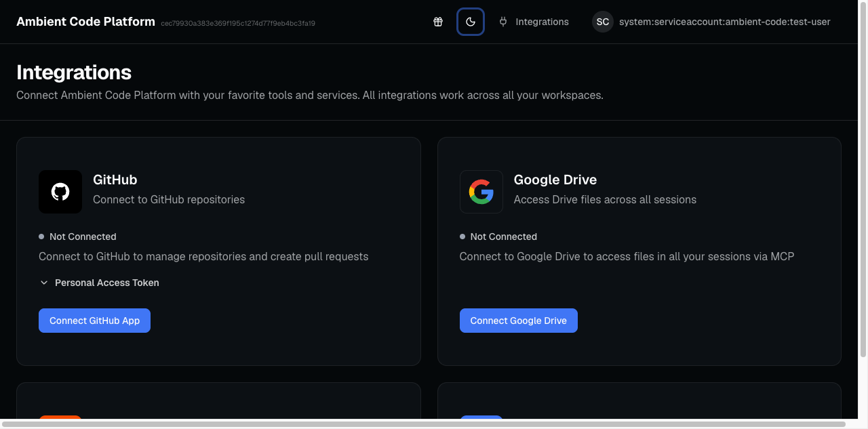Click the gift icon in the top bar
Image resolution: width=868 pixels, height=429 pixels.
coord(437,21)
